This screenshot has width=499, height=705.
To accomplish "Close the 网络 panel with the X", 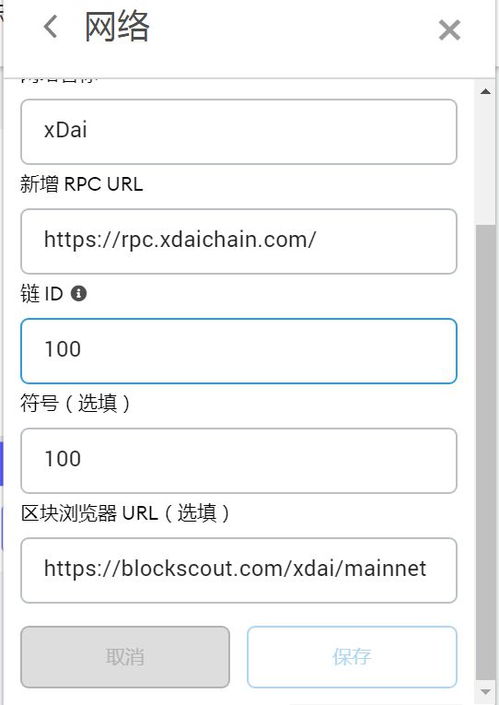I will (x=449, y=30).
